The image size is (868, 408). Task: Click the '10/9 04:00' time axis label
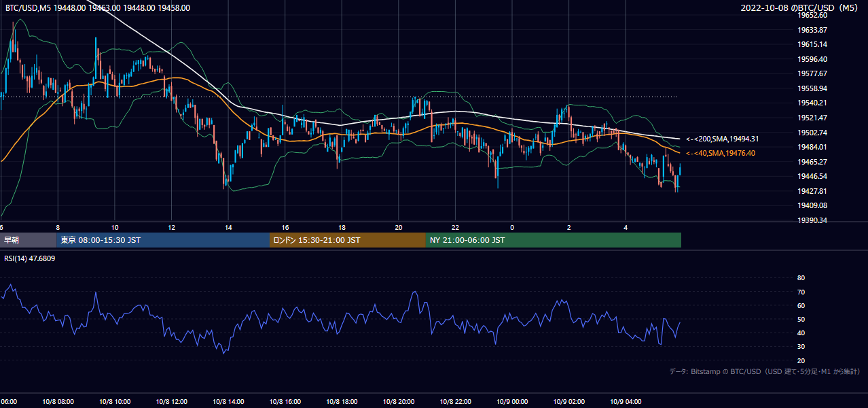pos(626,402)
